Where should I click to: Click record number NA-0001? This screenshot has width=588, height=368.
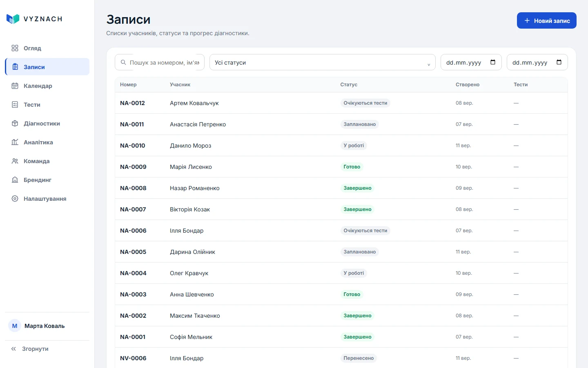click(x=133, y=337)
